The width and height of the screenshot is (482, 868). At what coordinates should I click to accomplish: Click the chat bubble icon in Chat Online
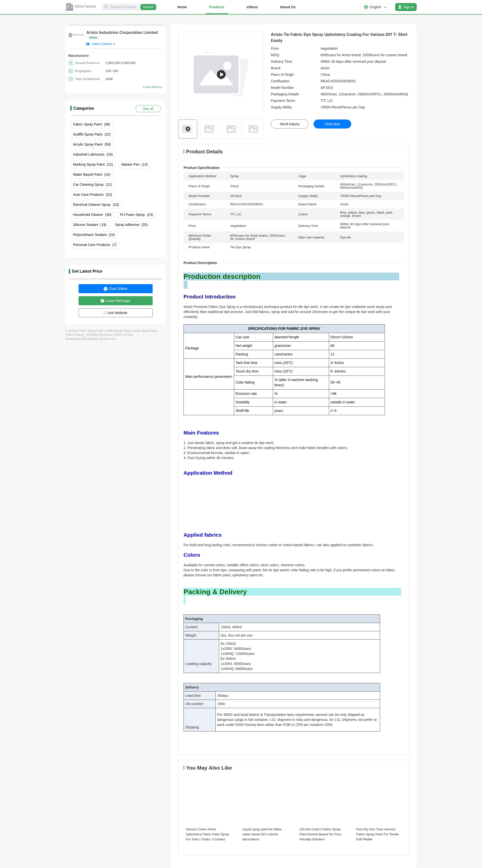pos(105,289)
